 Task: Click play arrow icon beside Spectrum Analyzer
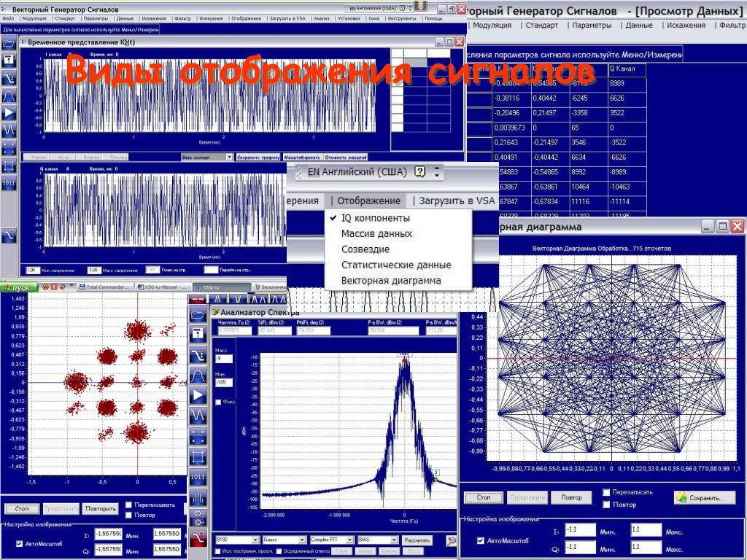click(198, 396)
